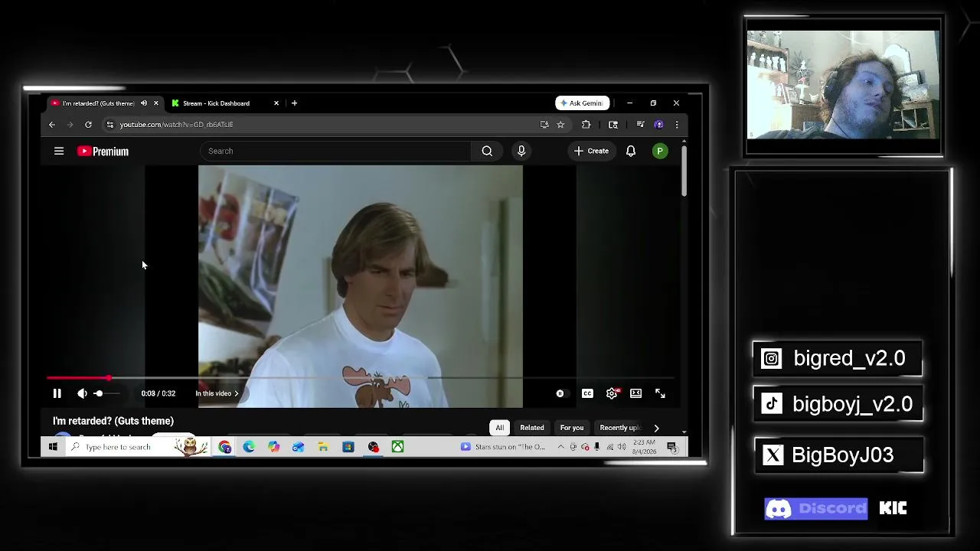The width and height of the screenshot is (980, 551).
Task: Open the Windows Start menu
Action: pyautogui.click(x=53, y=447)
